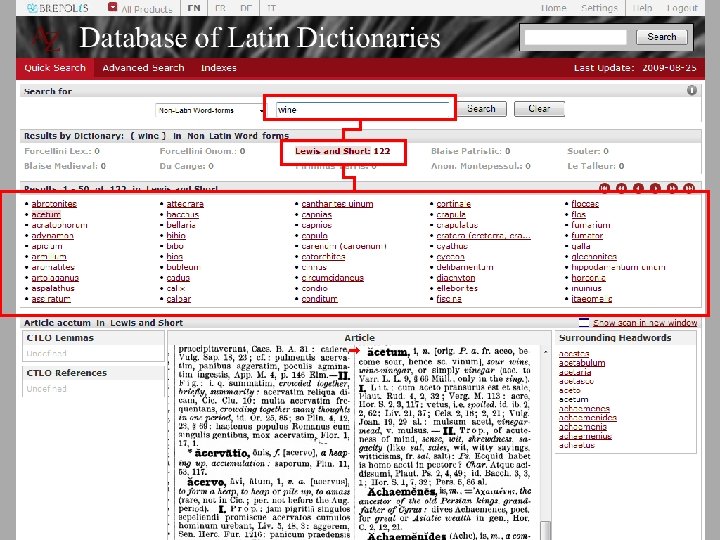Viewport: 720px width, 540px height.
Task: Open the 'caloar' result link
Action: click(179, 299)
